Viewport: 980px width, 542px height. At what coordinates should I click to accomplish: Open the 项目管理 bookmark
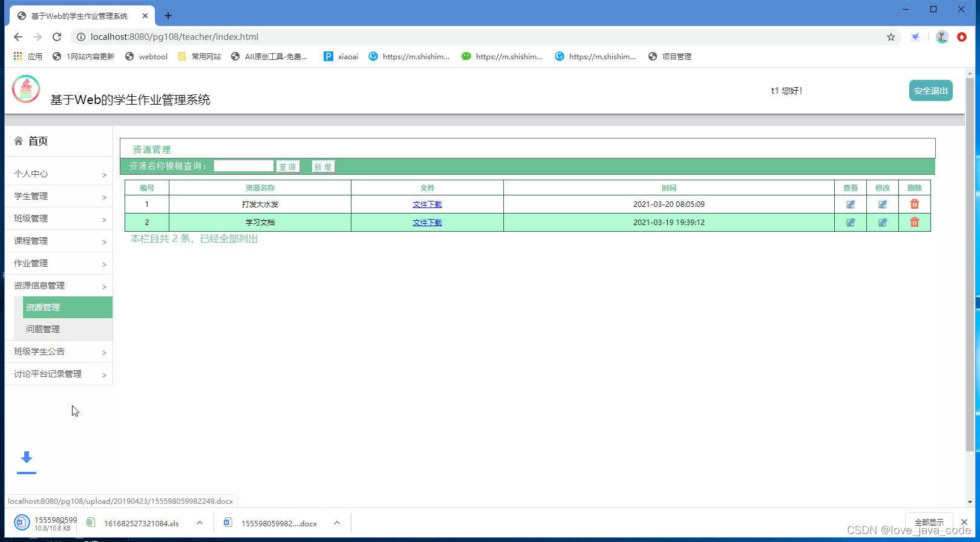669,56
